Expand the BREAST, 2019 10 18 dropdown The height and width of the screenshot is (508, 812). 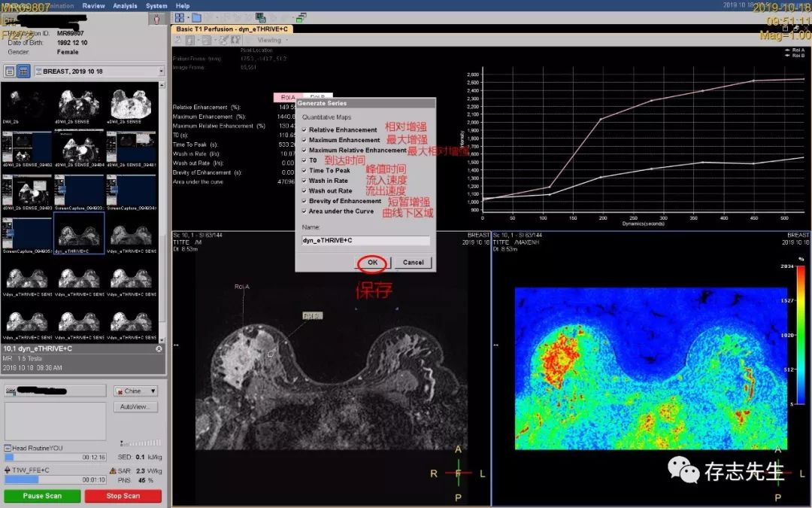click(162, 71)
